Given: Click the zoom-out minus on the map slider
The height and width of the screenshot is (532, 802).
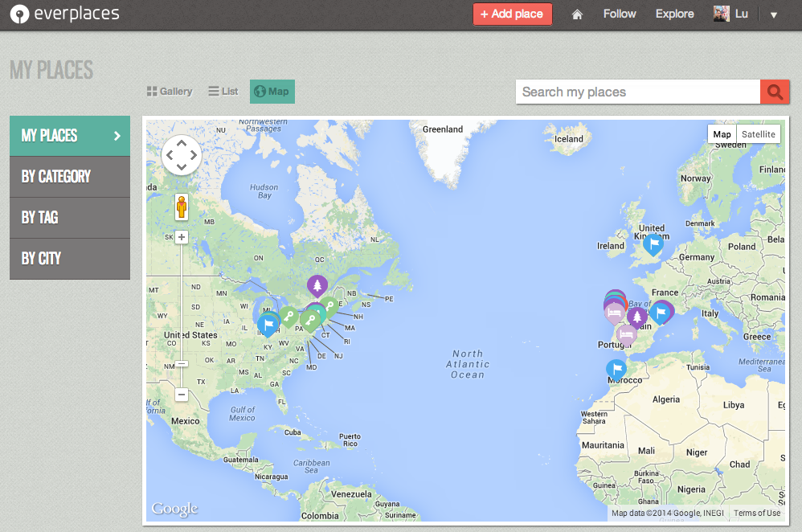Looking at the screenshot, I should point(182,395).
